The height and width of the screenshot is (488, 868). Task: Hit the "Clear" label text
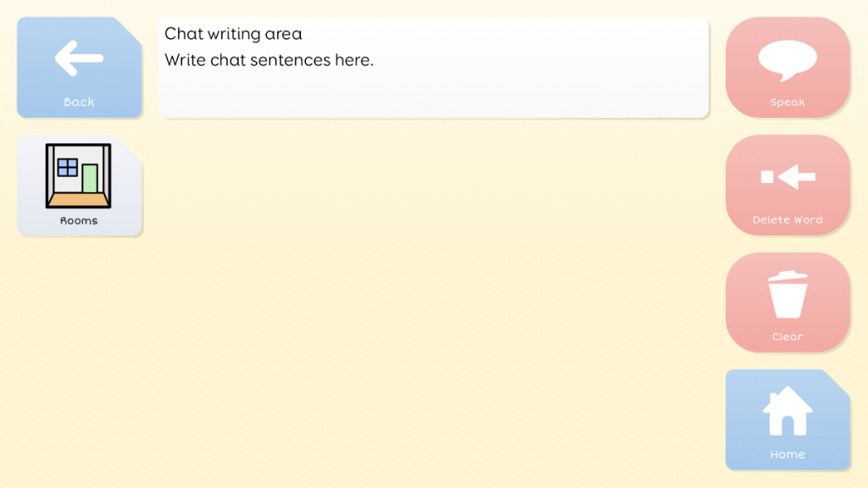tap(787, 337)
